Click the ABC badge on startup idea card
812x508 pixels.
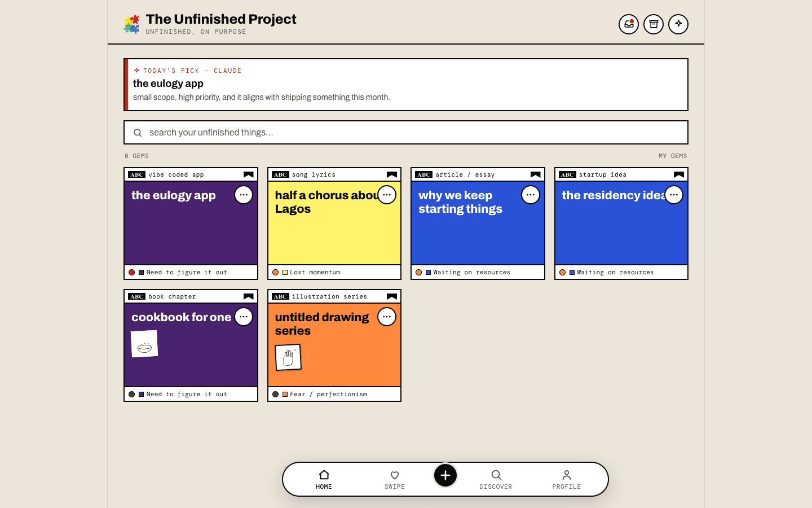click(x=567, y=175)
